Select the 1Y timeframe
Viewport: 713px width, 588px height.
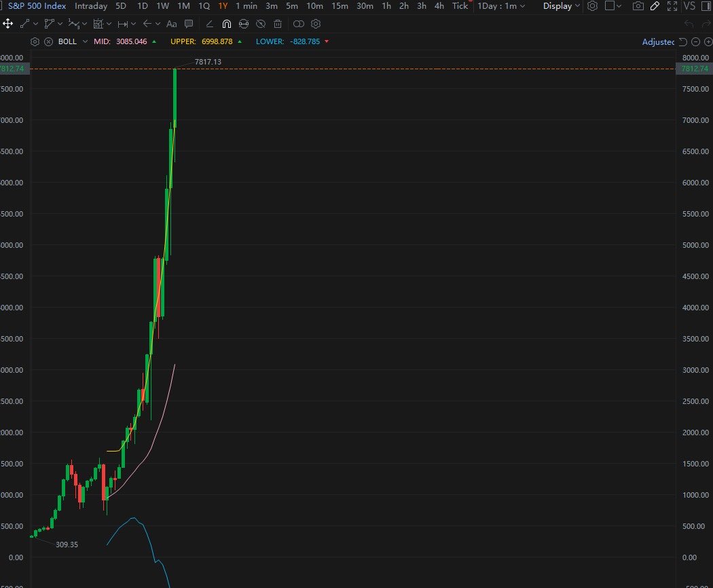(x=223, y=6)
